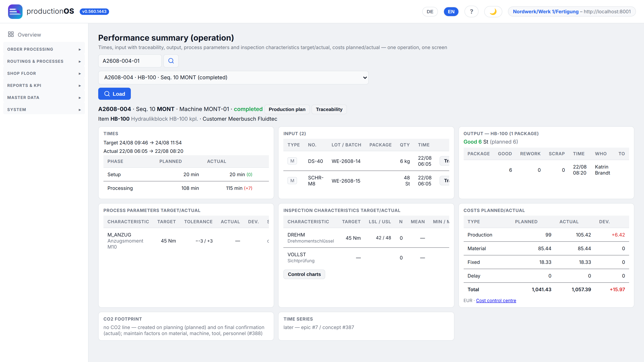Expand SYSTEM section

point(44,109)
